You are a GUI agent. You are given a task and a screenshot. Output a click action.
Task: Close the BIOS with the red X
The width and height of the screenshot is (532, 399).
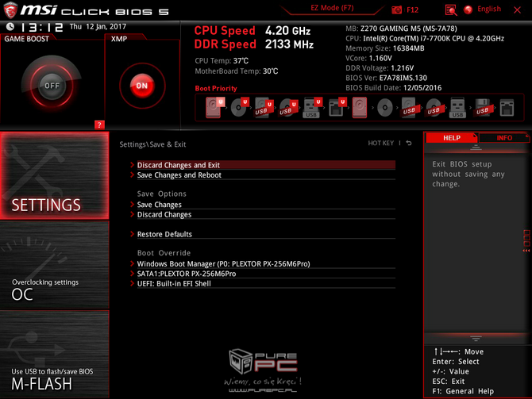[517, 10]
